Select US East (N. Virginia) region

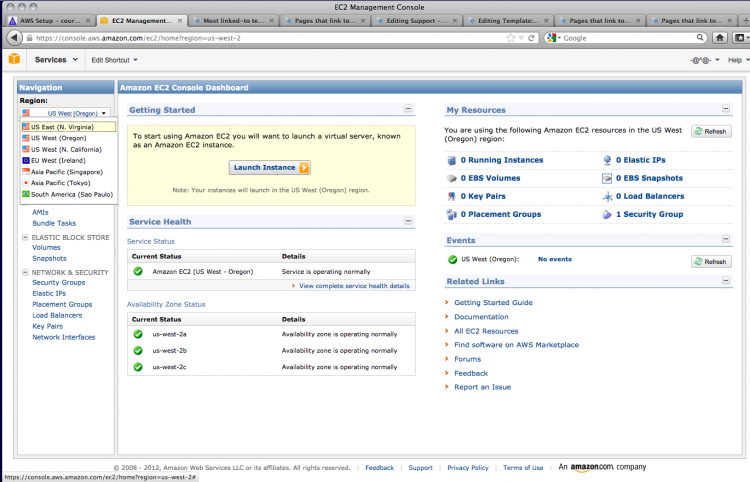(x=68, y=127)
